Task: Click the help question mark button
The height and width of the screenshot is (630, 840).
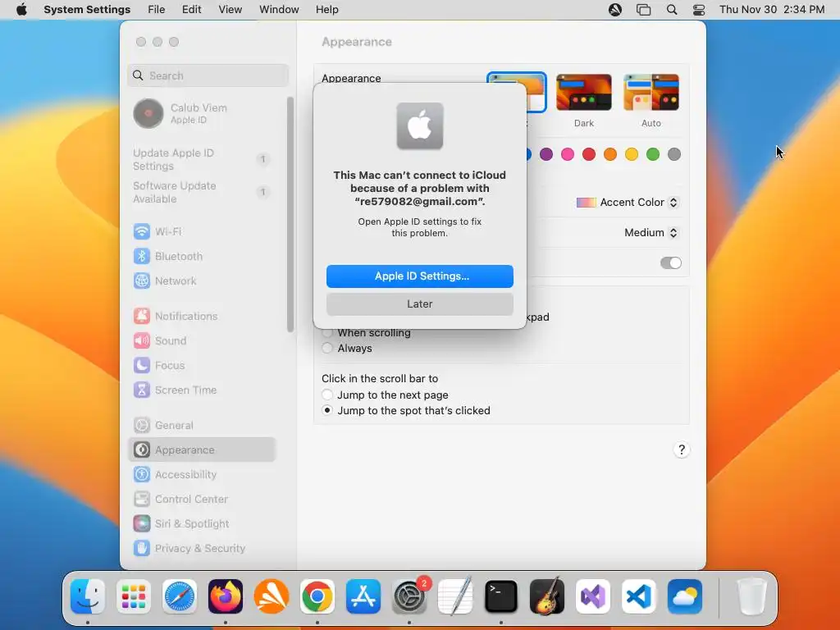Action: tap(682, 450)
